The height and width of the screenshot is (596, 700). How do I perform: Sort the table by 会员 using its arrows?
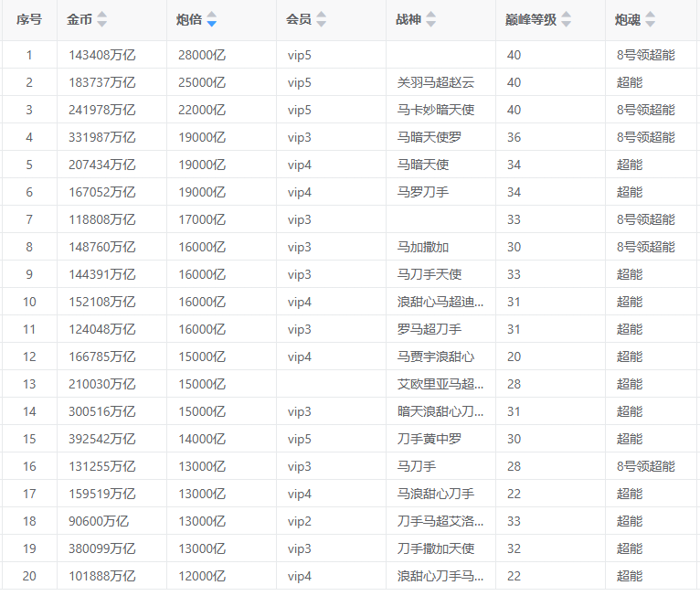pyautogui.click(x=321, y=19)
